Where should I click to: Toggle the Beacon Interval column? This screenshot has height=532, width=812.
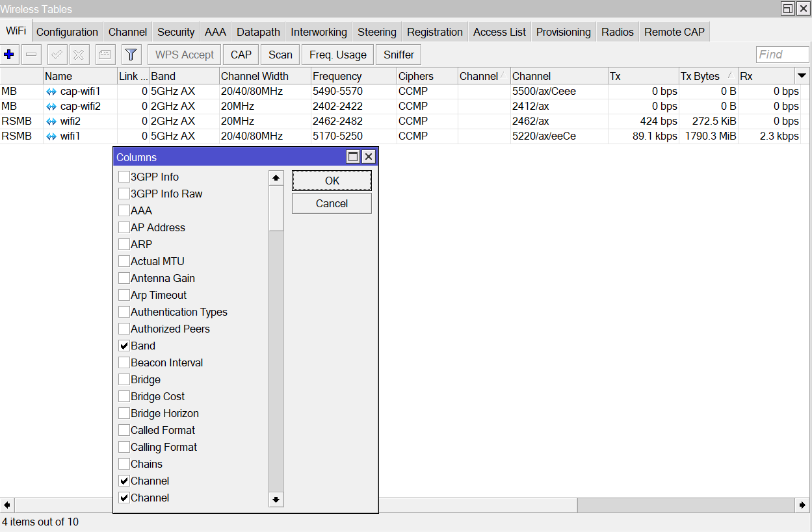click(124, 362)
